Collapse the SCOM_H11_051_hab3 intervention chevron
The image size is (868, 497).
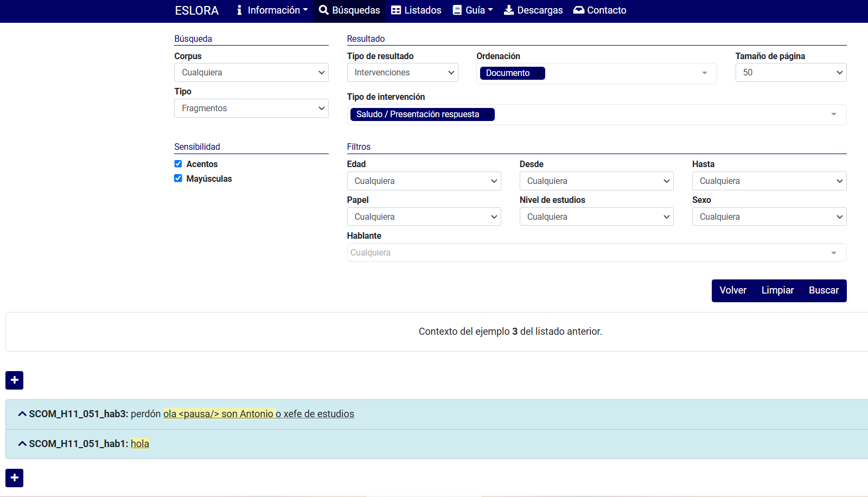click(22, 414)
